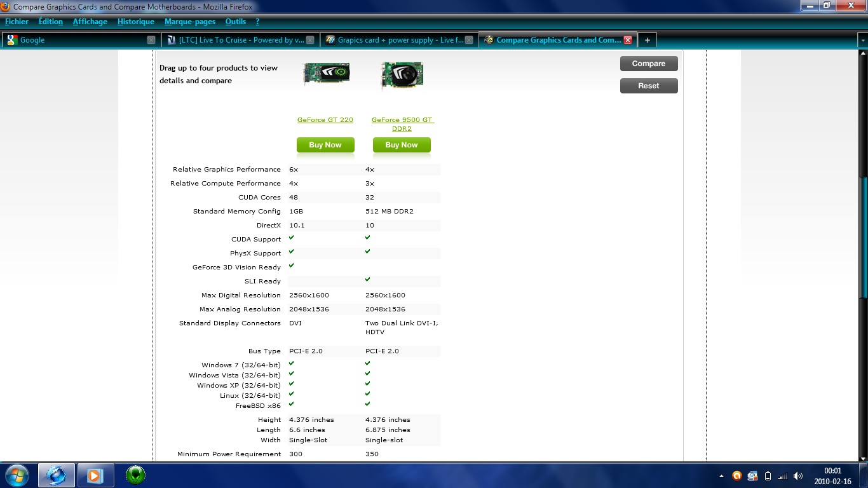This screenshot has width=868, height=488.
Task: Click the Compare button
Action: [x=649, y=64]
